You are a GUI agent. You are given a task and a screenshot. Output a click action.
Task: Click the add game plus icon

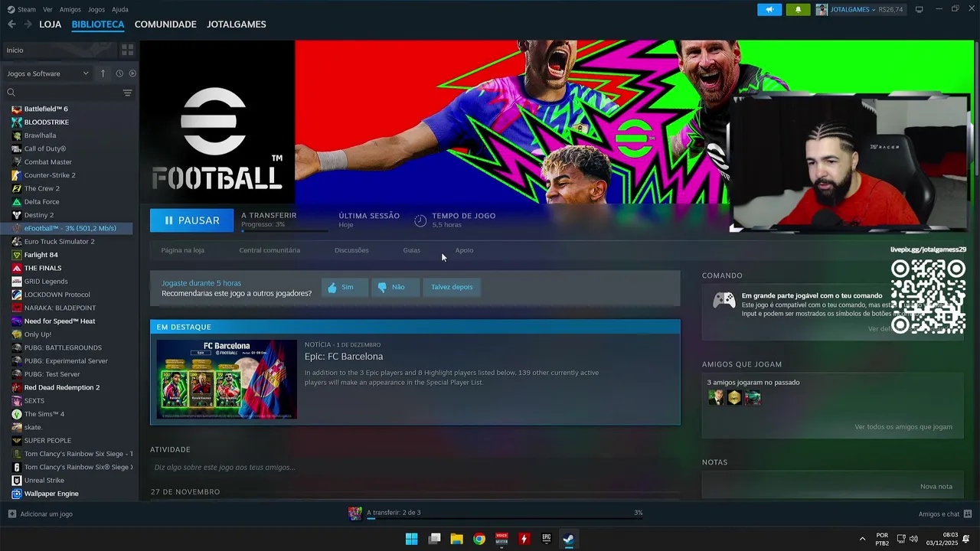point(11,514)
